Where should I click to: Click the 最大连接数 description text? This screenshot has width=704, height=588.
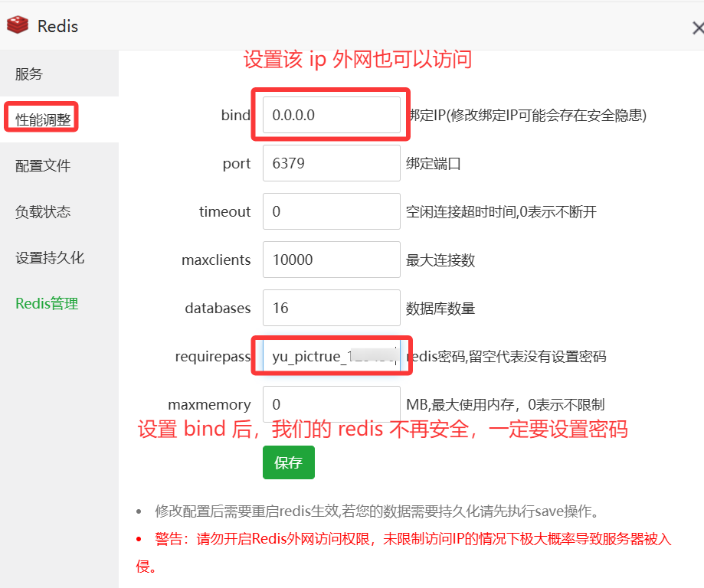[440, 260]
